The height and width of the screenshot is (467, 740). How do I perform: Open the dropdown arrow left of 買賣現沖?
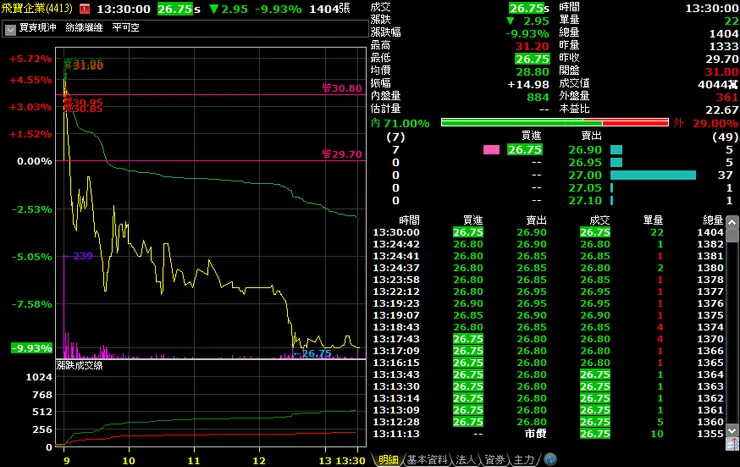click(x=10, y=30)
